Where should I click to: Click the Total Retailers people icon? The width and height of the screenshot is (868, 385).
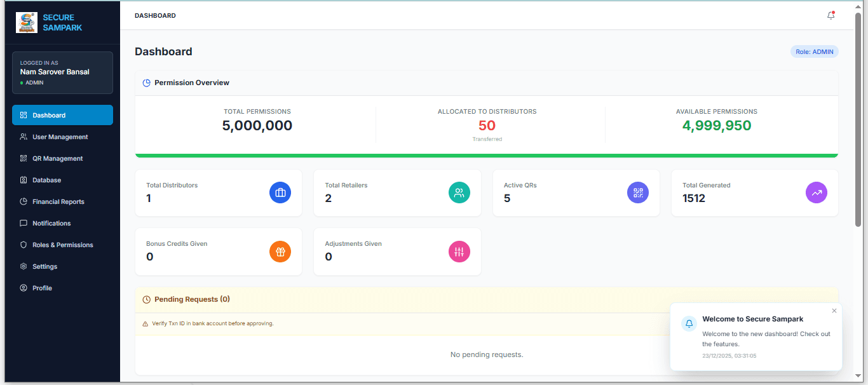(459, 192)
